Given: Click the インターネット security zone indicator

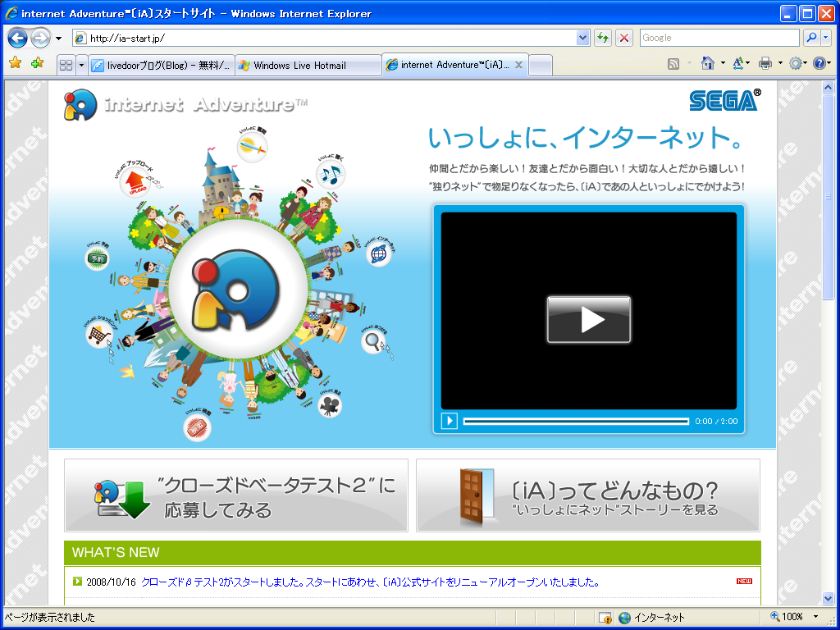Looking at the screenshot, I should [652, 617].
